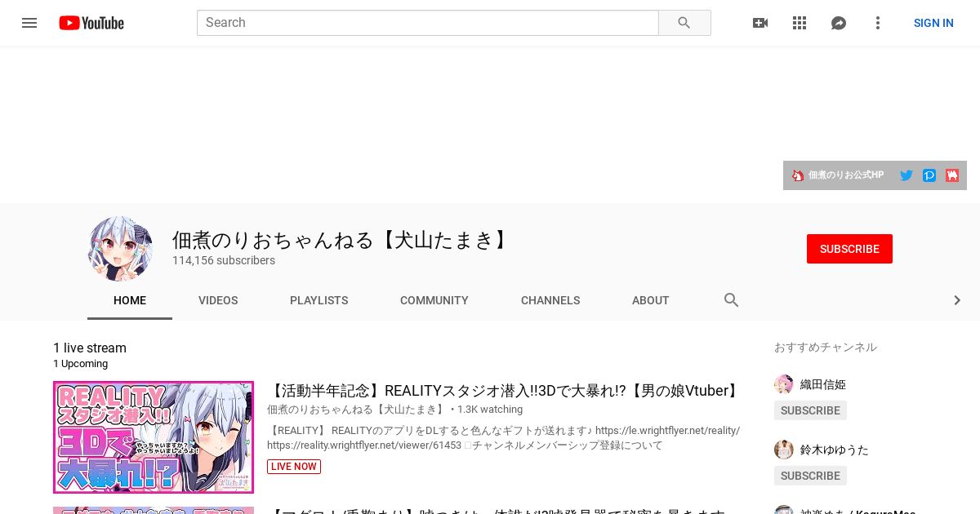Search within channel magnifier icon
Image resolution: width=980 pixels, height=514 pixels.
[732, 300]
